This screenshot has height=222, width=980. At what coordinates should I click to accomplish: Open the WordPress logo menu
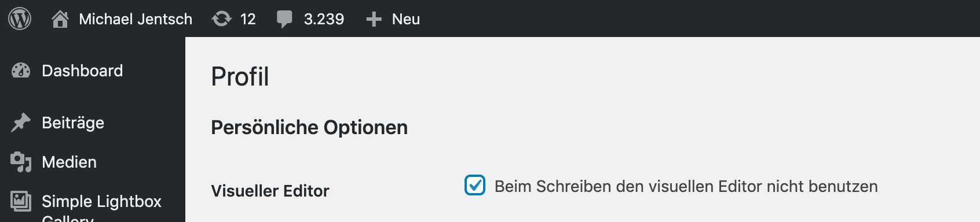tap(20, 18)
